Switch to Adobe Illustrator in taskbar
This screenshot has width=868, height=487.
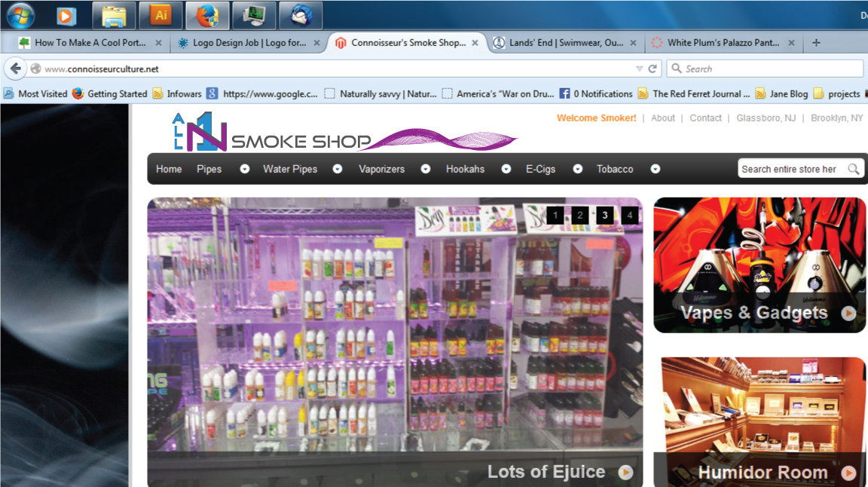pos(160,16)
